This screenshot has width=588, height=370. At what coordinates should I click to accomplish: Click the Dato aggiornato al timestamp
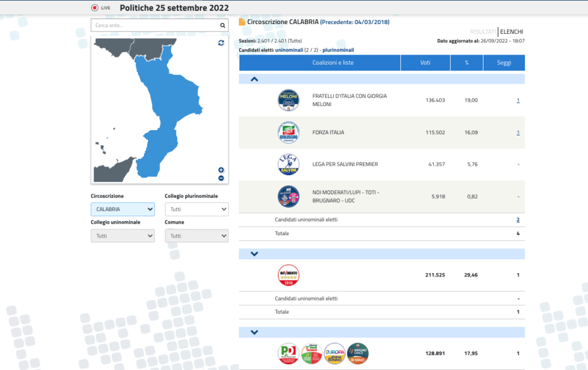(x=481, y=41)
